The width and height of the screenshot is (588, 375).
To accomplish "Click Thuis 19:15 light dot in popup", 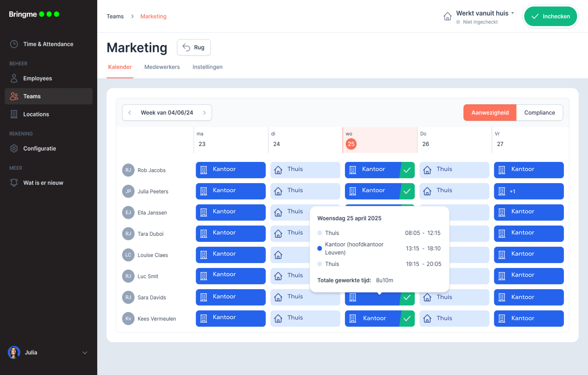I will pyautogui.click(x=320, y=264).
